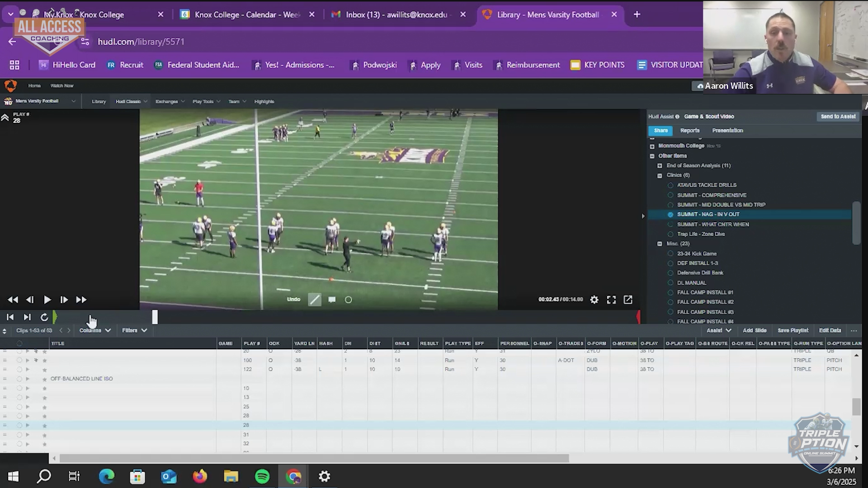
Task: Tick checkbox for OFF-BALANCED LINE ISO row
Action: [19, 379]
